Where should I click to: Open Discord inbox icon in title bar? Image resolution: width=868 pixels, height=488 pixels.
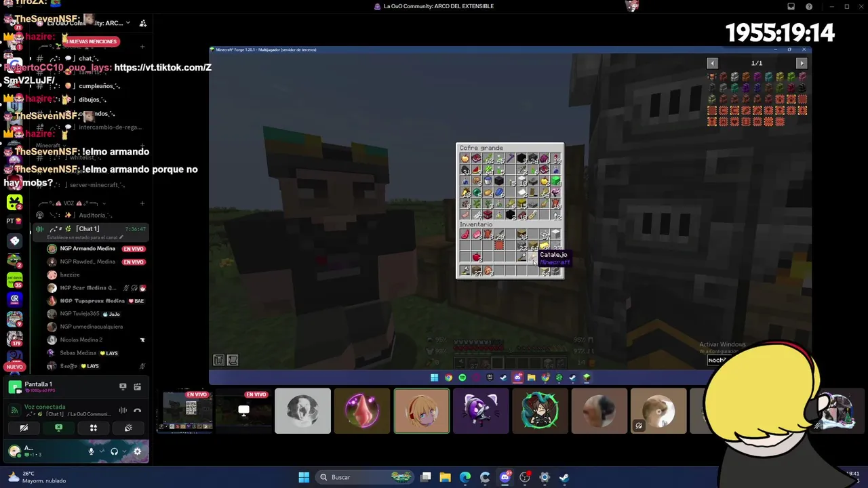pyautogui.click(x=791, y=7)
